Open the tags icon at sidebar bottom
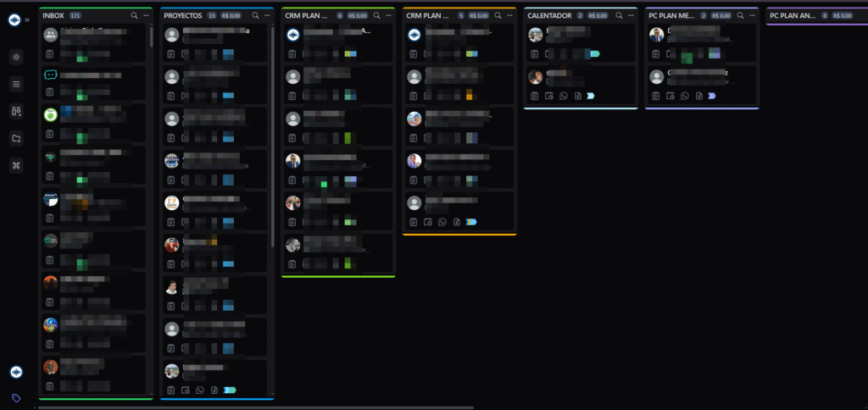 16,397
